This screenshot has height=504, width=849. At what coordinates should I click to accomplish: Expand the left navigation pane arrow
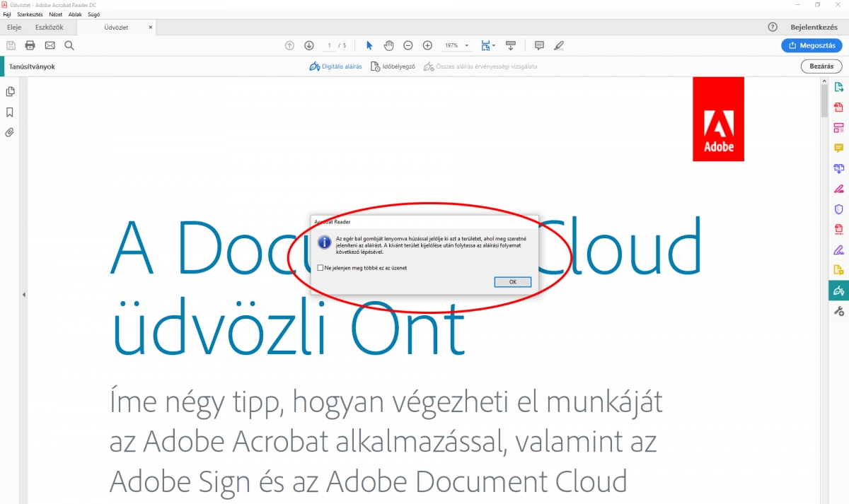23,294
